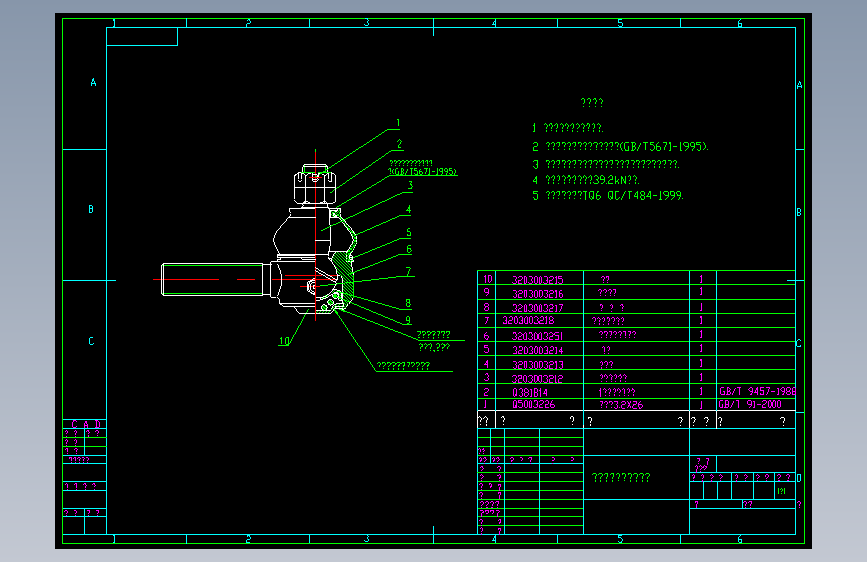Viewport: 867px width, 562px height.
Task: Select part code Q5003226 in the table
Action: point(534,404)
